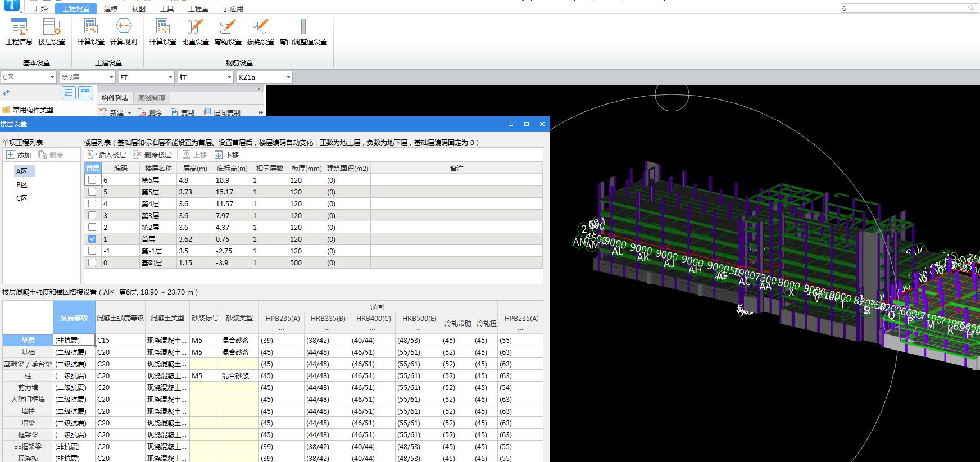Click 新建 new component button

click(x=112, y=112)
